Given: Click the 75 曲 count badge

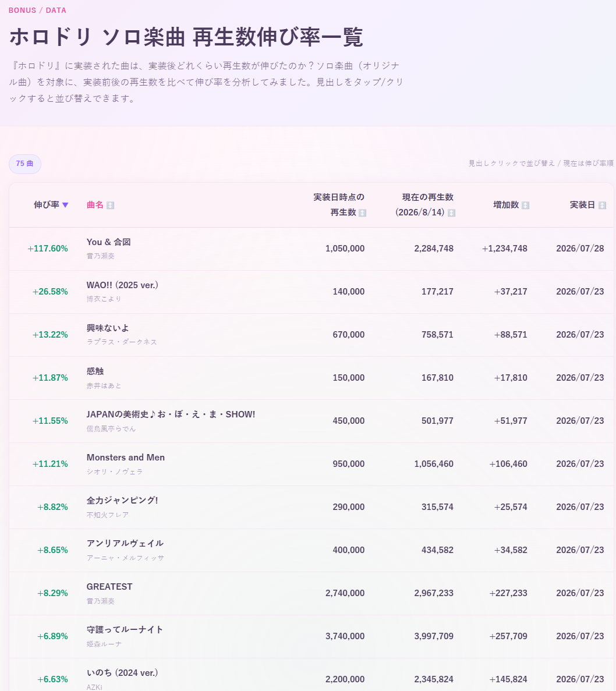Looking at the screenshot, I should [x=25, y=164].
